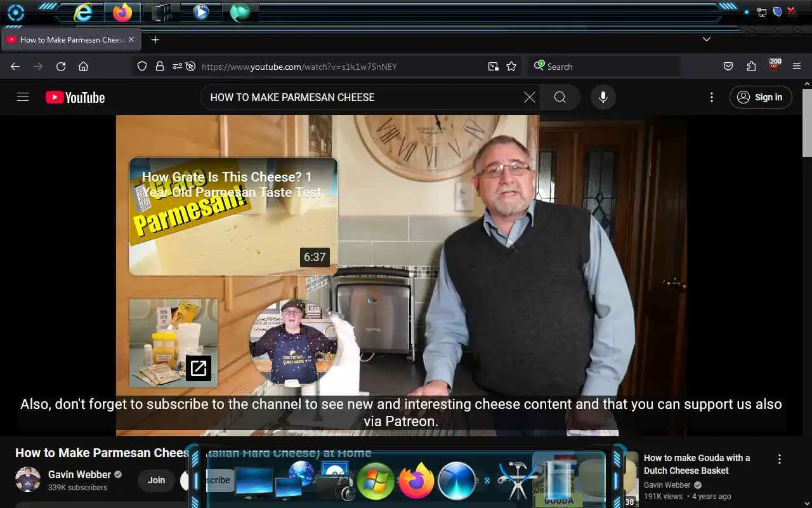
Task: Go to the YouTube home logo
Action: click(75, 97)
